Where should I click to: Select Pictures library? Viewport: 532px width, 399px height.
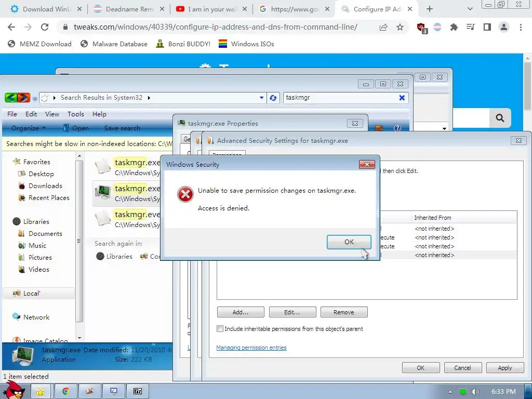point(40,258)
